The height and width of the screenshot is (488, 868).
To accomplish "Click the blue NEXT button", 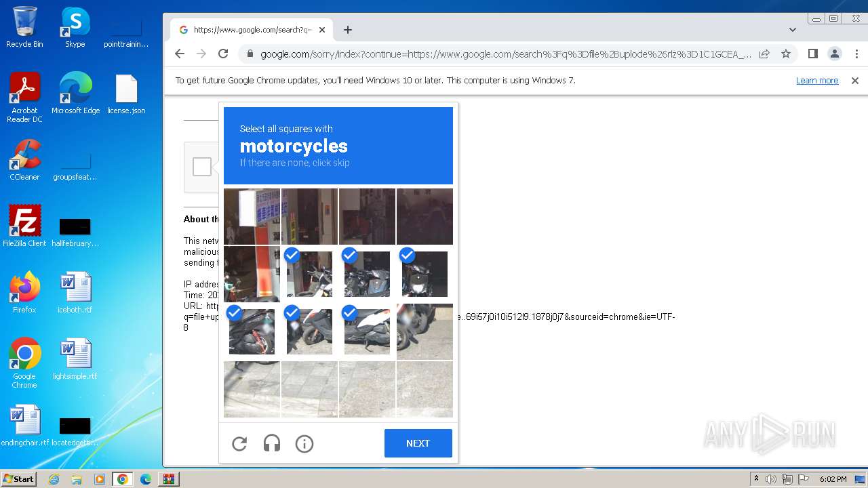I will tap(418, 443).
